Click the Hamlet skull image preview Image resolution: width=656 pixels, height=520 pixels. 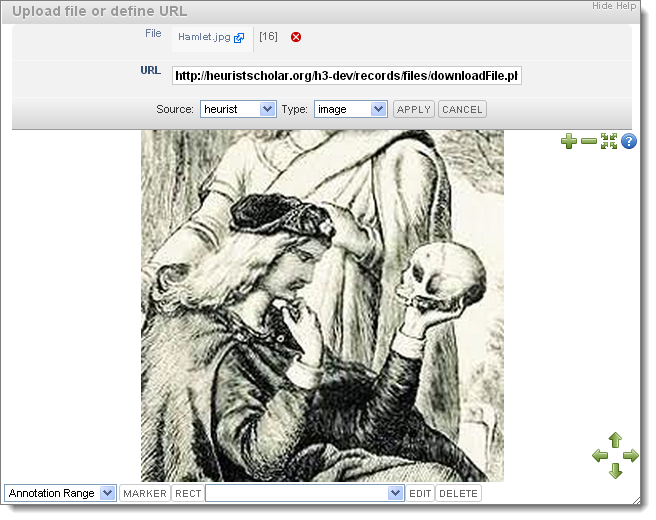pyautogui.click(x=322, y=306)
